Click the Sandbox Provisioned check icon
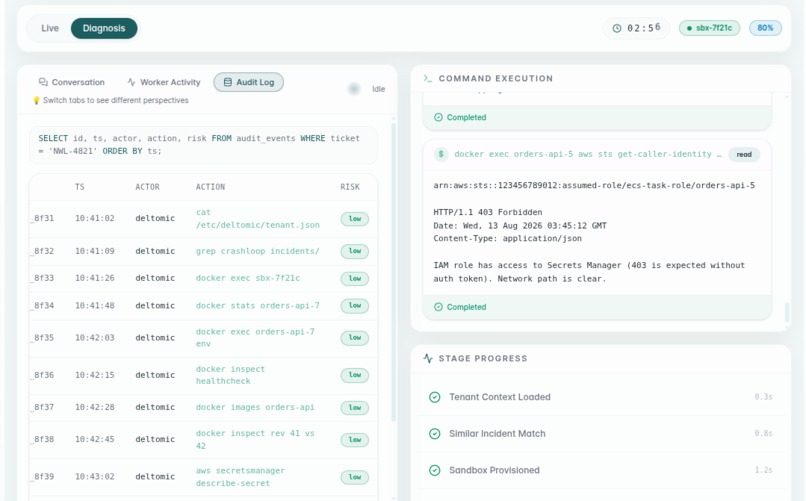The width and height of the screenshot is (806, 501). [434, 470]
